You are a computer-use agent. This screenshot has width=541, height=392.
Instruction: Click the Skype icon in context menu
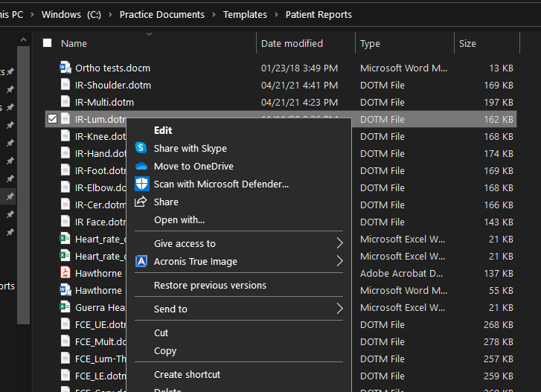pyautogui.click(x=141, y=148)
